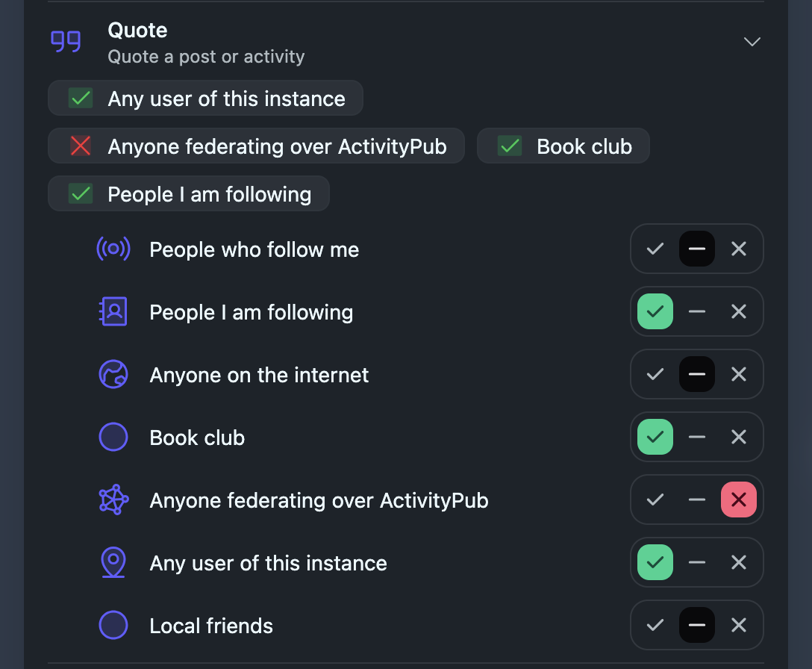
Task: Allow quoting for People who follow me with checkmark
Action: (655, 249)
